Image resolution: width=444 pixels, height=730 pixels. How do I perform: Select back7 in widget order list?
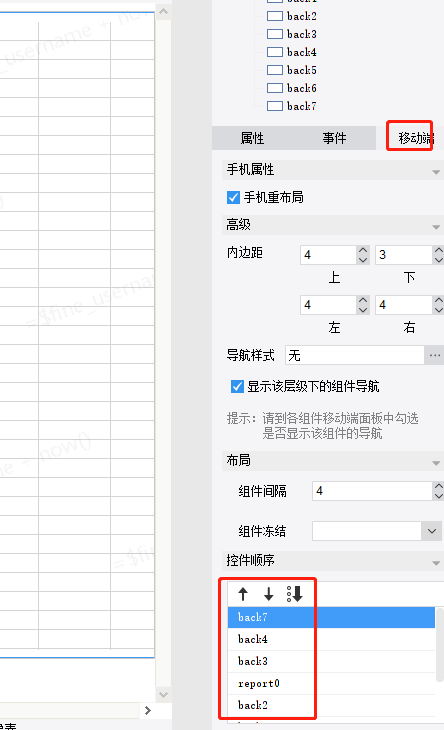coord(331,617)
